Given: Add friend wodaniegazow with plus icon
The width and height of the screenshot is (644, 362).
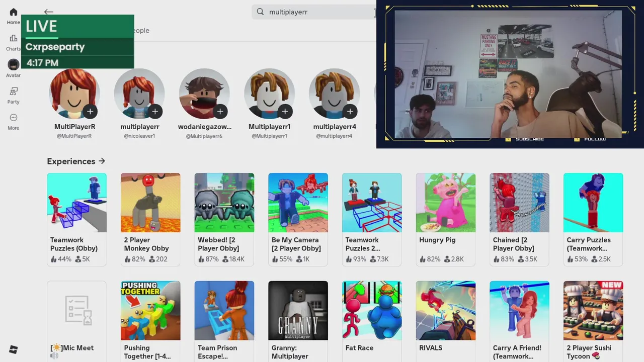Looking at the screenshot, I should tap(220, 111).
